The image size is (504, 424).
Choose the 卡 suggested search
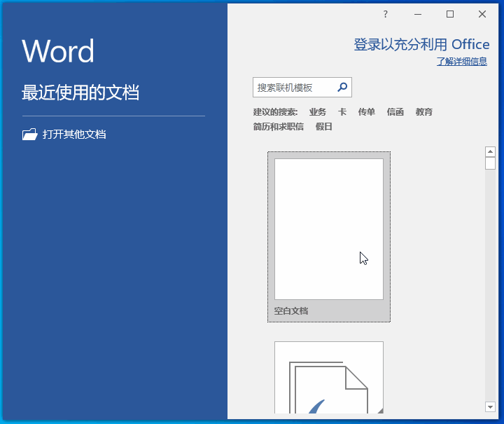tap(342, 112)
